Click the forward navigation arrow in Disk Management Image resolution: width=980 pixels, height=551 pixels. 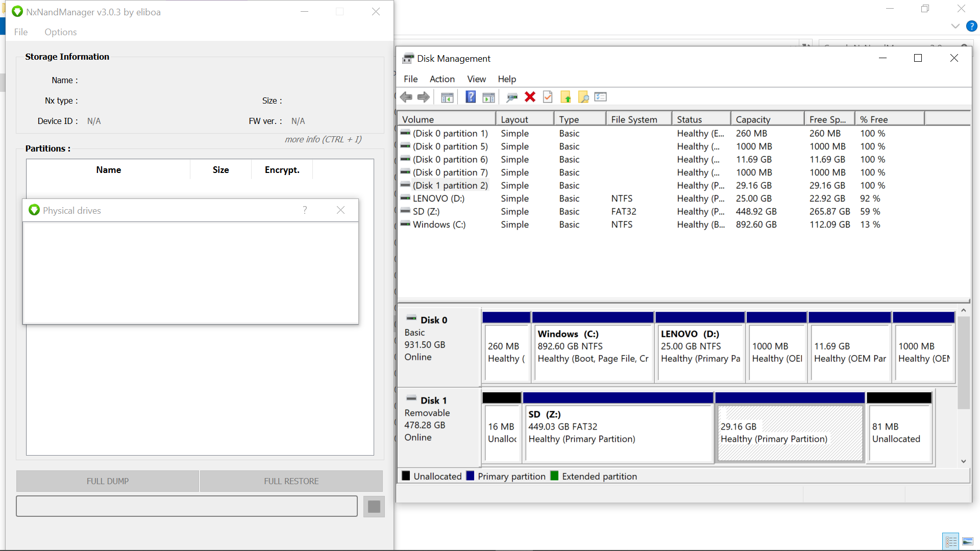[424, 97]
